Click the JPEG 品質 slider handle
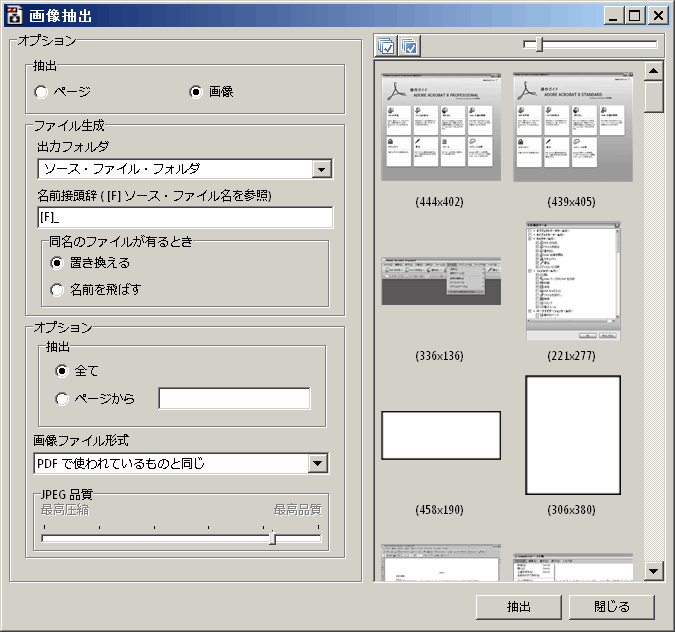 [x=272, y=538]
